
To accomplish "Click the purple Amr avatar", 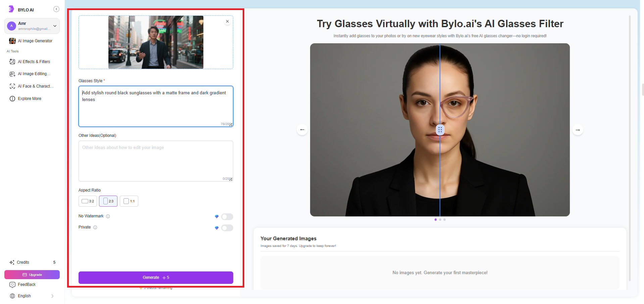I will pyautogui.click(x=11, y=26).
